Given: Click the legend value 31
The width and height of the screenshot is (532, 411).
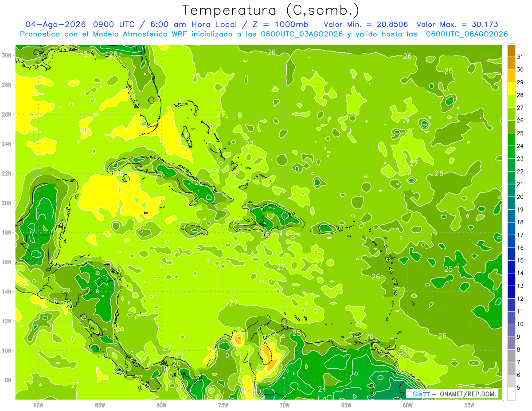Looking at the screenshot, I should (x=520, y=57).
